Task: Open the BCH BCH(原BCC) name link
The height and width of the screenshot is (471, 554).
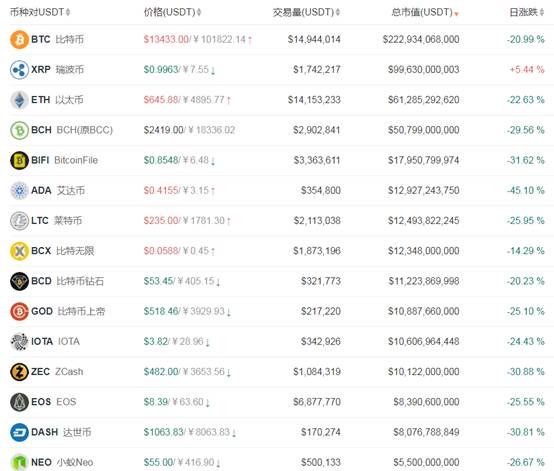Action: 72,130
